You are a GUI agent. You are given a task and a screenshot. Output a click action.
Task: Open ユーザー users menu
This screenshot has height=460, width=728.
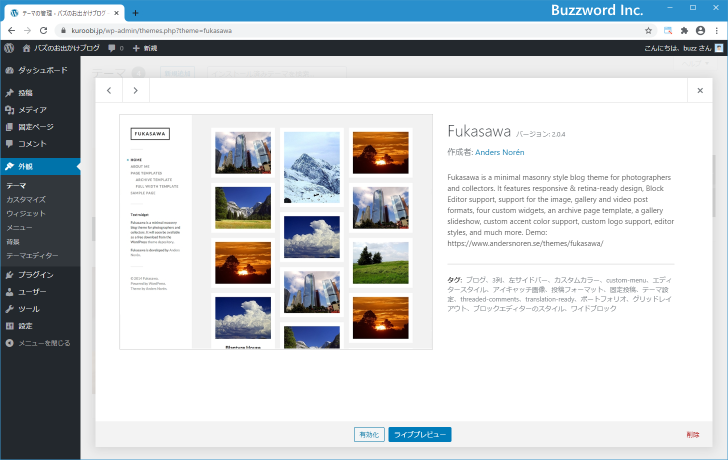(40, 292)
